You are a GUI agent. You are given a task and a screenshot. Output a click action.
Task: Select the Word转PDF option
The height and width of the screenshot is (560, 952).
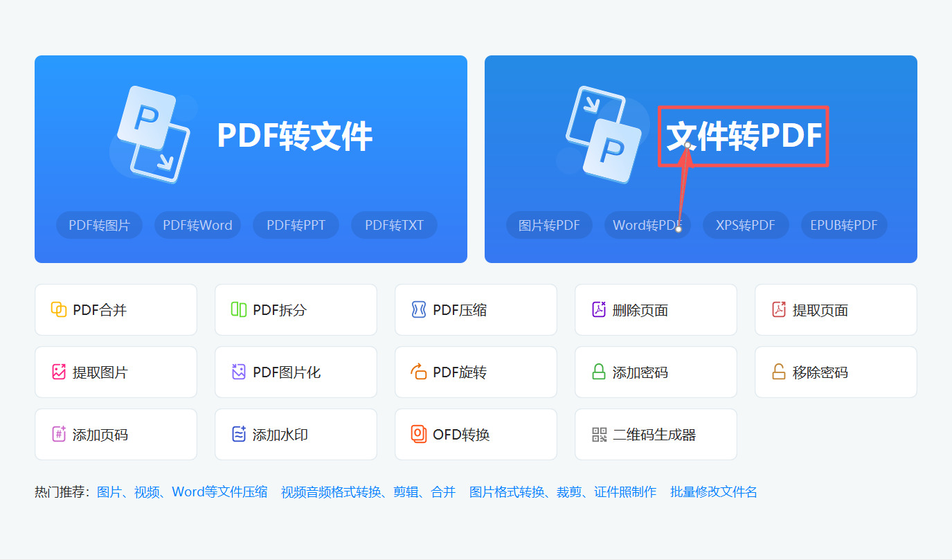[647, 224]
